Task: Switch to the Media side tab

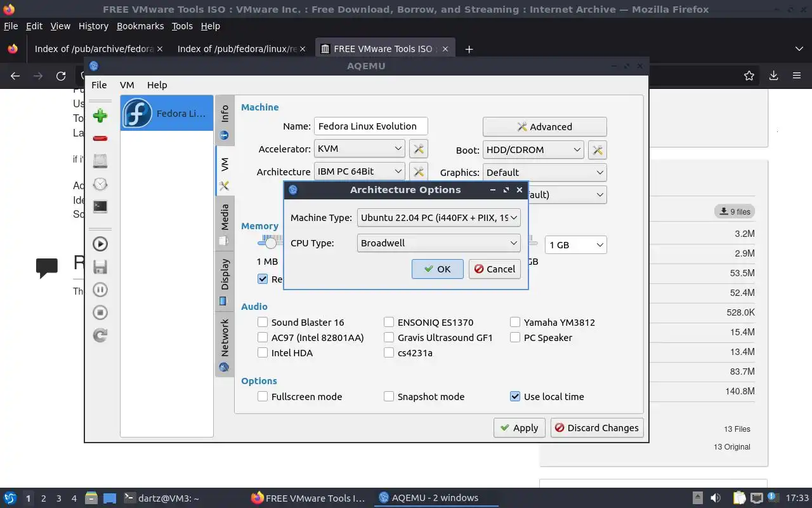Action: 225,224
